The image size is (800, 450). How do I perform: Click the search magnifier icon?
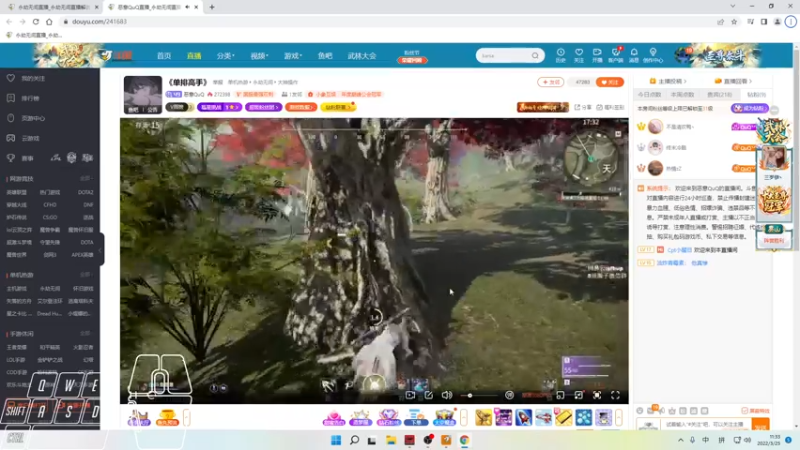(x=535, y=55)
